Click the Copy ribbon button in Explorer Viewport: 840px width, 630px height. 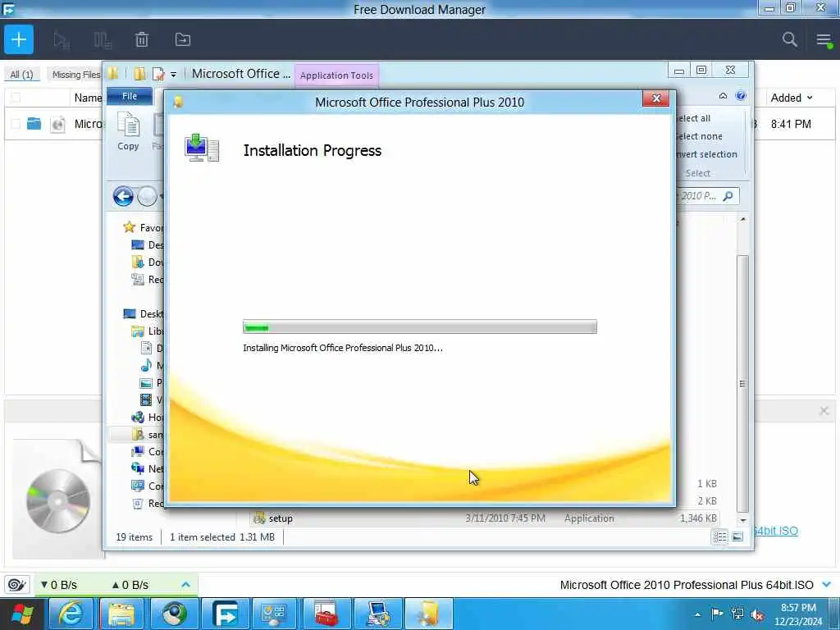pyautogui.click(x=128, y=131)
